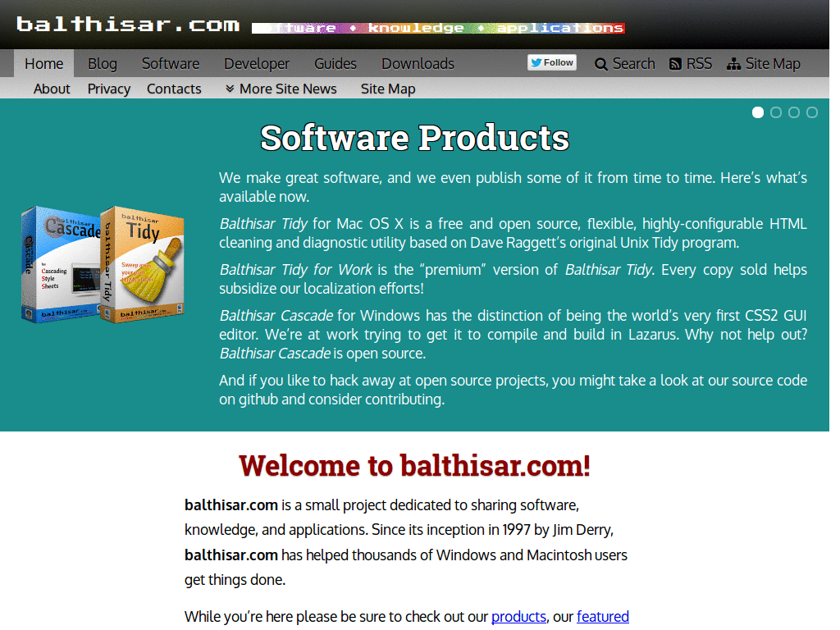Click the Twitter Follow button
This screenshot has height=630, width=840.
click(552, 62)
